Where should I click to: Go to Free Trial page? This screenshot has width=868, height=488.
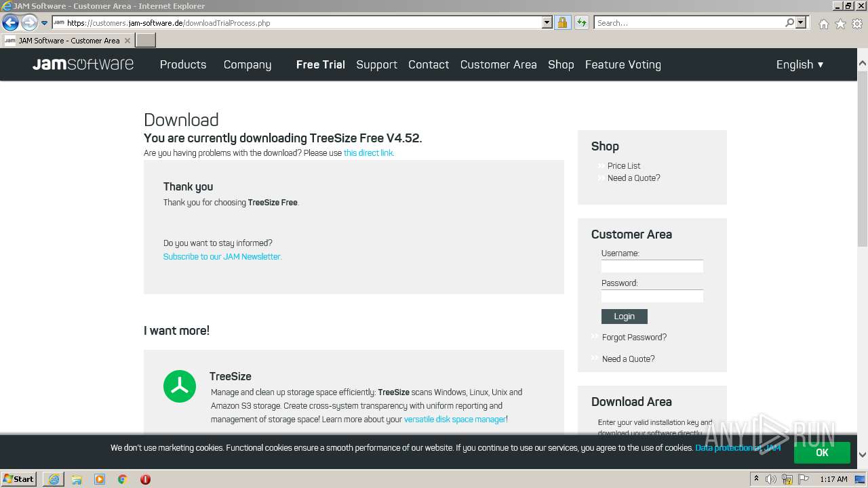click(321, 64)
